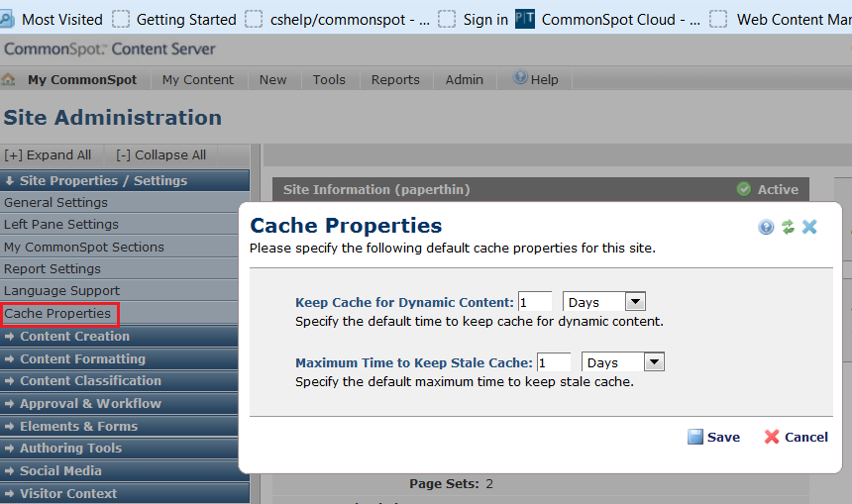Open the Sign in bookmark
The height and width of the screenshot is (504, 852).
click(485, 20)
